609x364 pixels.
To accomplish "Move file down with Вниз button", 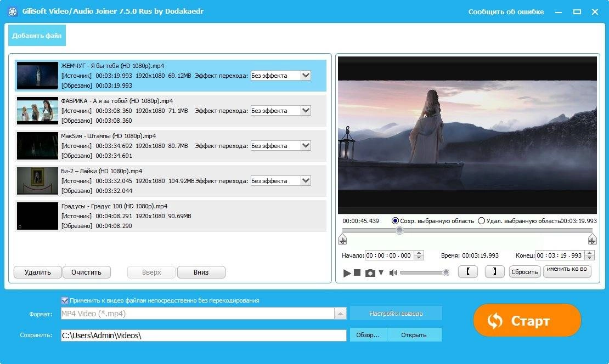I will (201, 272).
